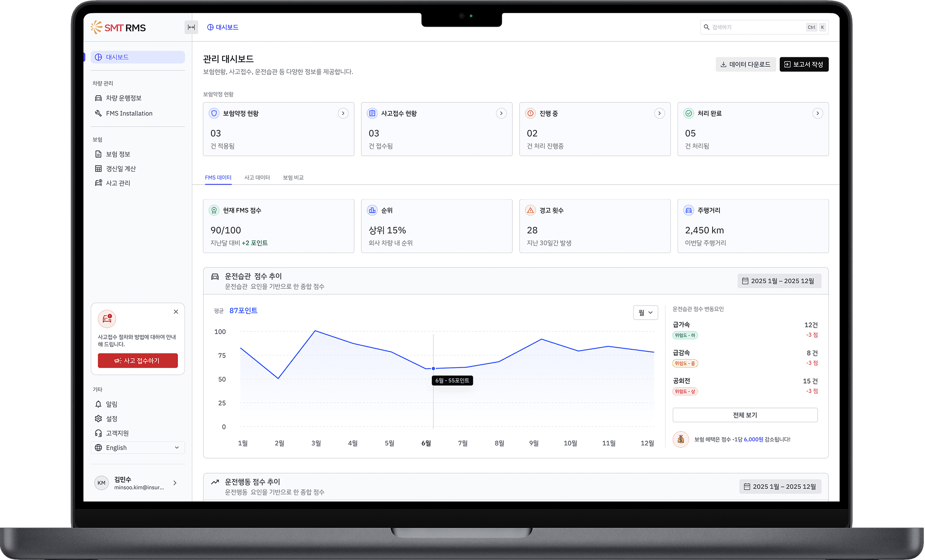This screenshot has height=560, width=925.
Task: Select the 보험 비교 tab
Action: coord(293,177)
